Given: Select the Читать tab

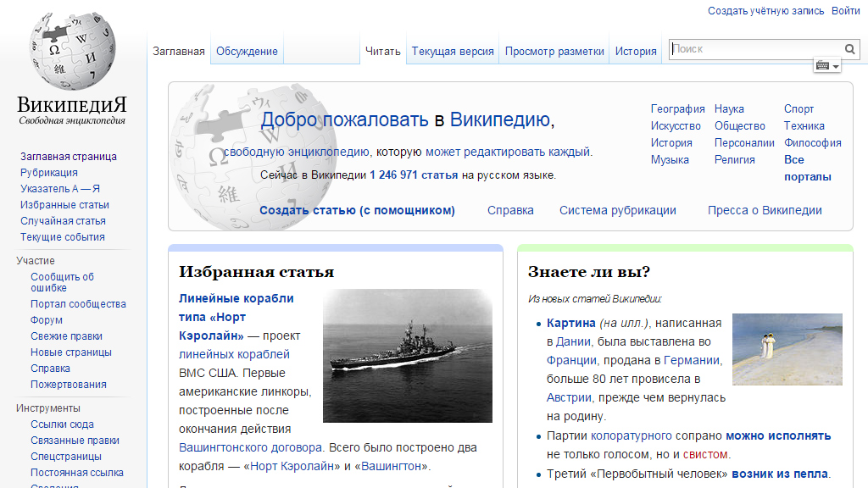Looking at the screenshot, I should pyautogui.click(x=382, y=52).
